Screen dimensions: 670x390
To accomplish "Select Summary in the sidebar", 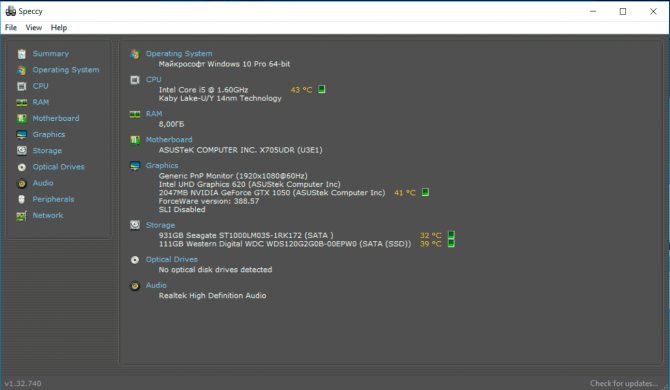I will click(x=50, y=54).
